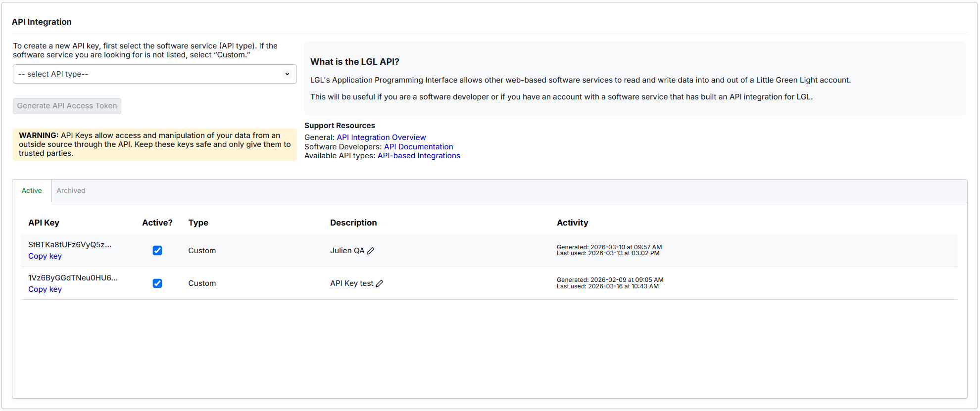Viewport: 980px width, 411px height.
Task: Click the API Key column header
Action: (44, 223)
